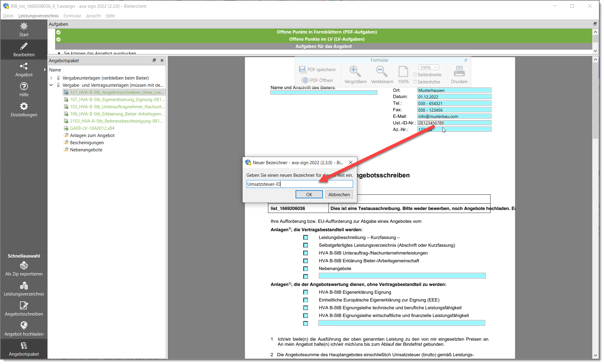Image resolution: width=604 pixels, height=364 pixels.
Task: Undock the Aufgaben panel
Action: (595, 24)
